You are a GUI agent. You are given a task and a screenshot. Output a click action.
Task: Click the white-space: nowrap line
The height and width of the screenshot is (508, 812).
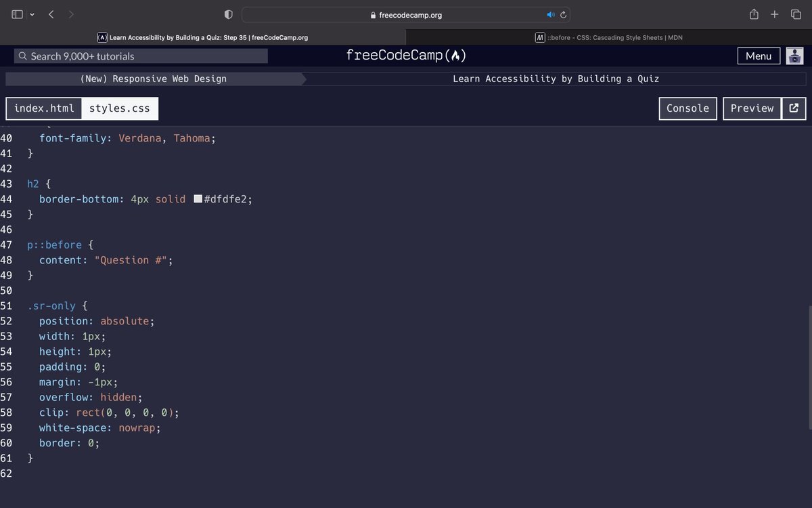point(100,428)
